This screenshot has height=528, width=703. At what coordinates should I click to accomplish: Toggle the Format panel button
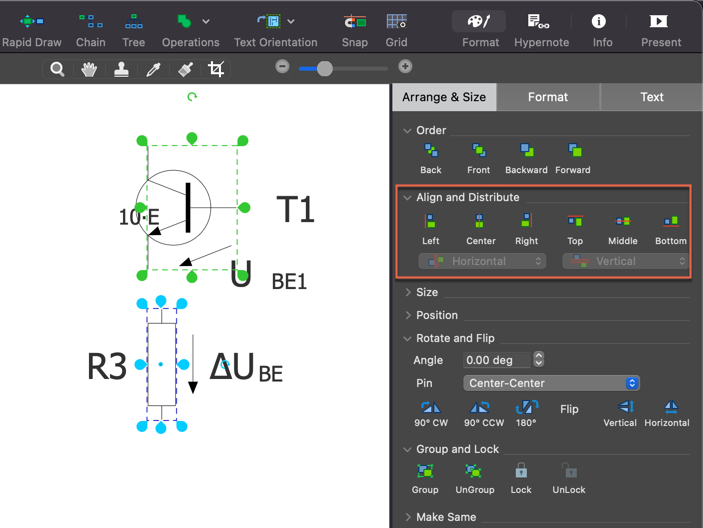[480, 22]
